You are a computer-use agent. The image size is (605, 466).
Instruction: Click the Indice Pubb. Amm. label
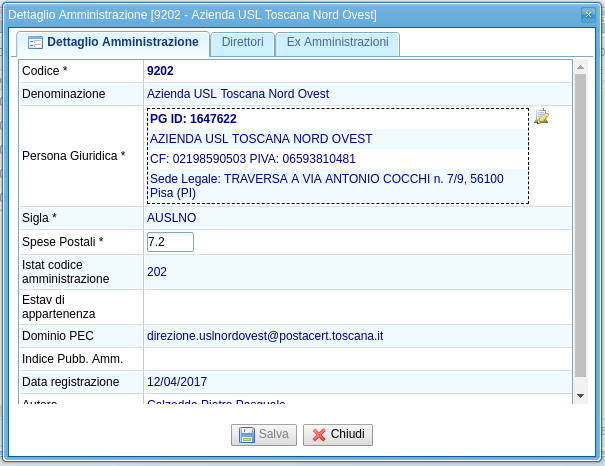click(73, 359)
